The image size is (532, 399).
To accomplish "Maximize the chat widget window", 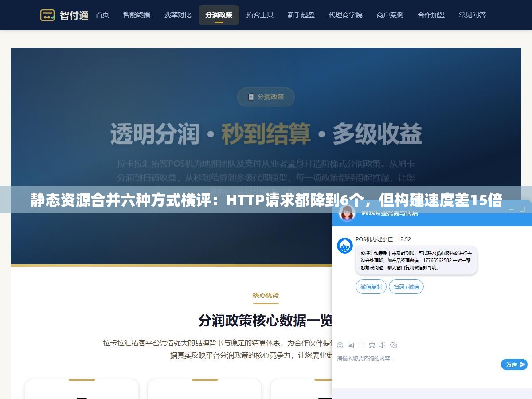I will 523,209.
